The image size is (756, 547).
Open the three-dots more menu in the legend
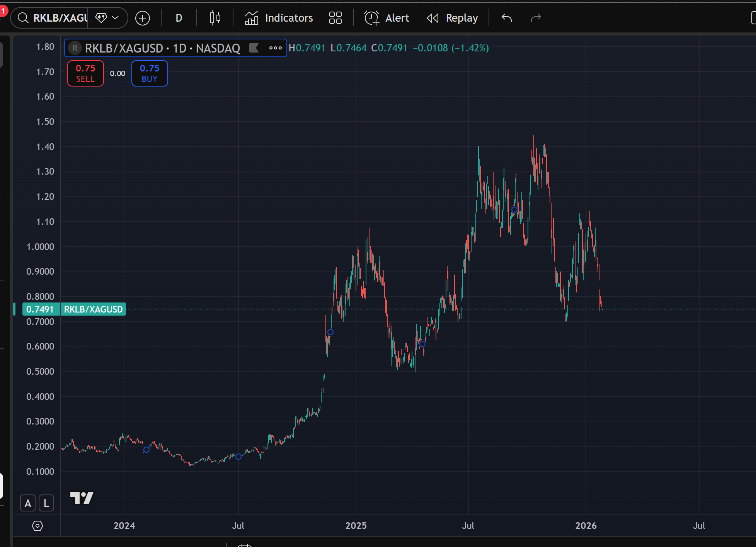275,48
